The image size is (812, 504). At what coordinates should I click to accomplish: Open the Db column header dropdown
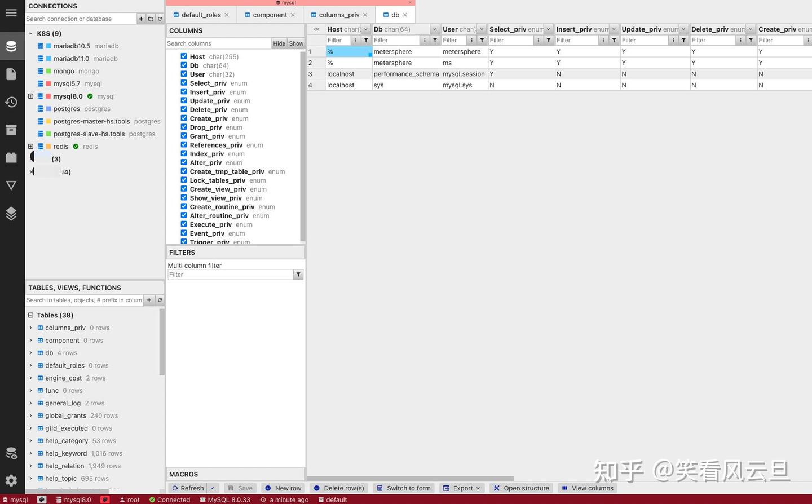point(434,29)
